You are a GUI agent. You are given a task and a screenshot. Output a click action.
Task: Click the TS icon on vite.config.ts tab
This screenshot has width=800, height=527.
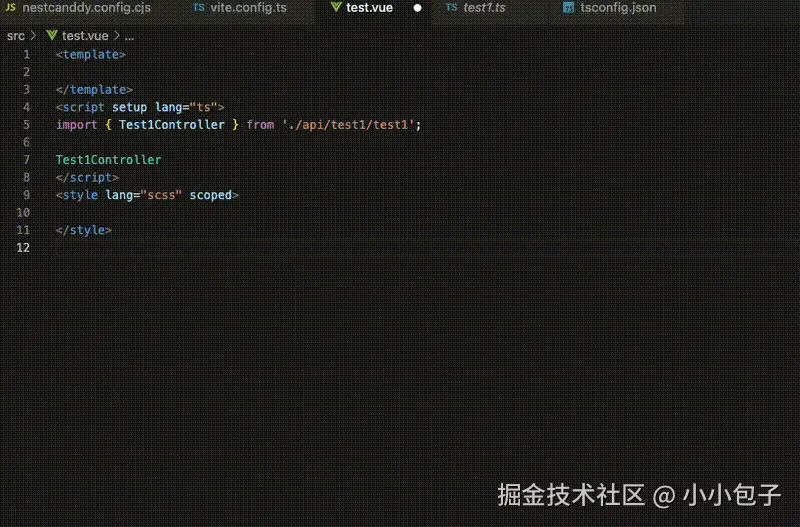point(199,8)
